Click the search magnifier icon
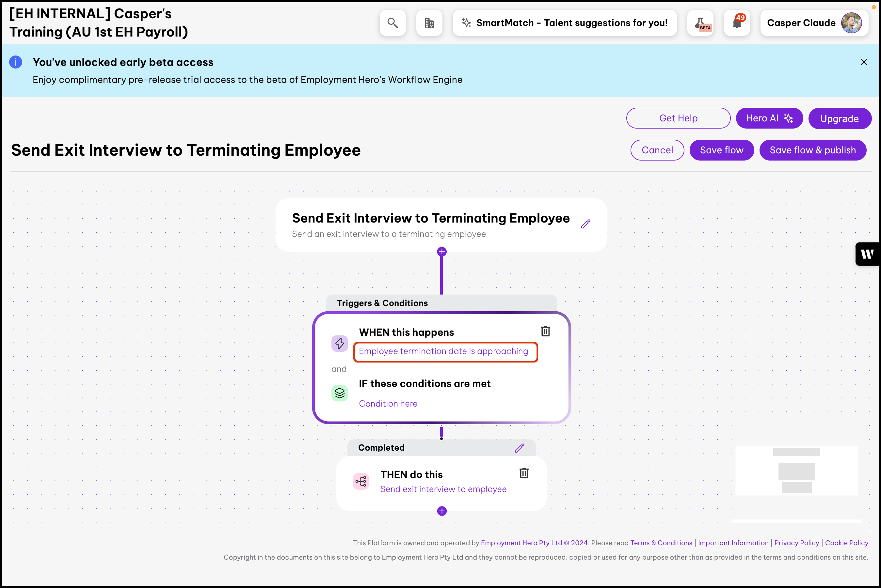Screen dimensions: 881x588 392,23
